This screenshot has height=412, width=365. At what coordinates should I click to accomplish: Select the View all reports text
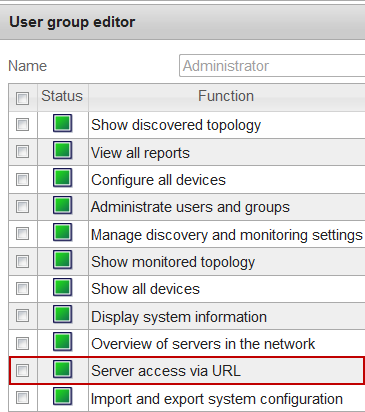click(140, 153)
